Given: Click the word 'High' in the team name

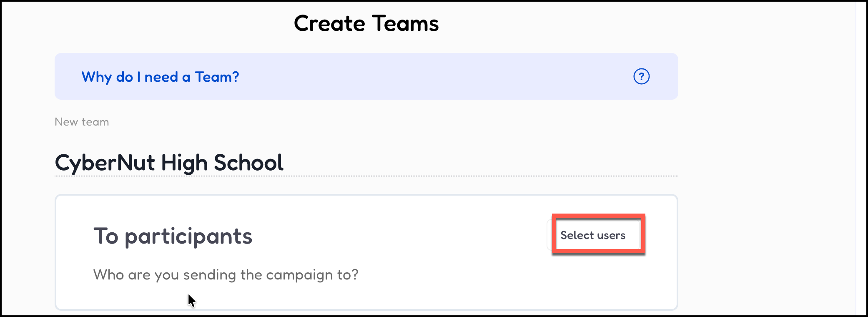Looking at the screenshot, I should [x=184, y=162].
